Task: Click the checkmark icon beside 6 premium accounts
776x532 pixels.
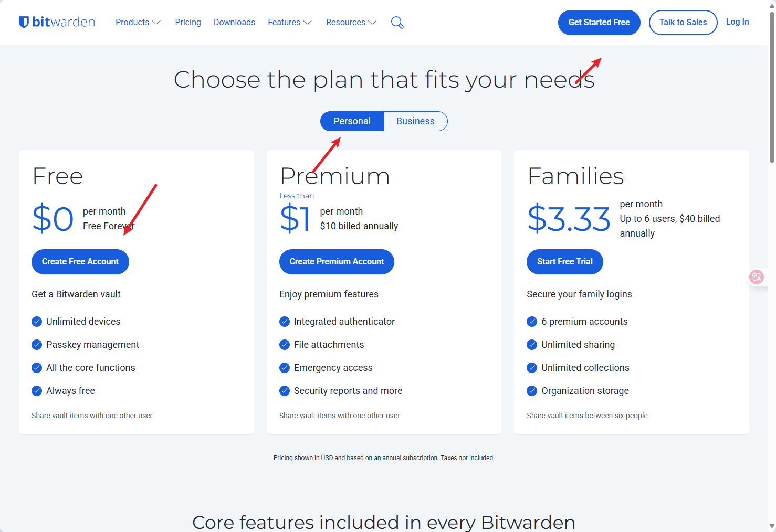Action: tap(532, 322)
